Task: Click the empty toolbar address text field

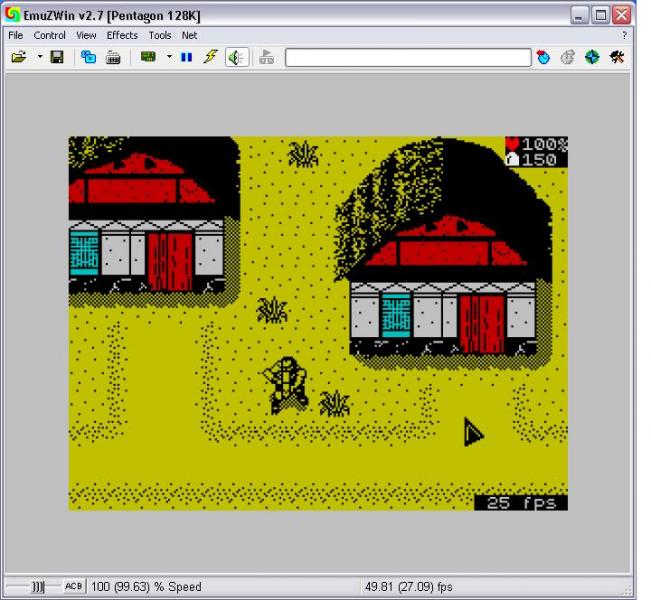Action: pyautogui.click(x=408, y=58)
